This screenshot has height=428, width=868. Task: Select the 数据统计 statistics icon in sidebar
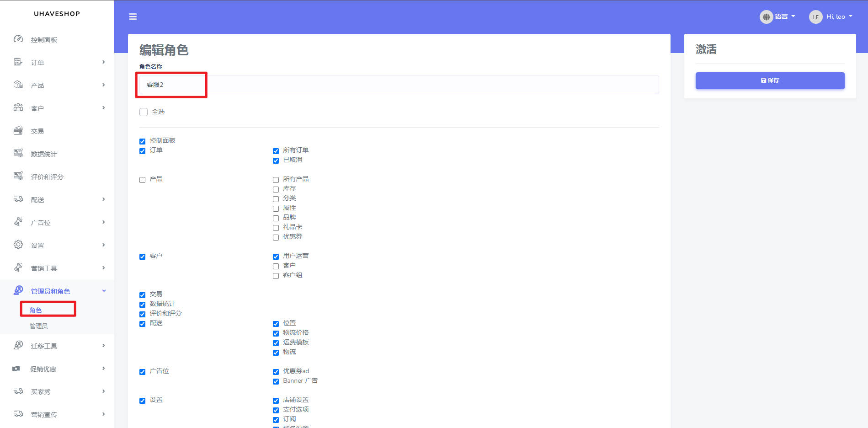[x=18, y=154]
